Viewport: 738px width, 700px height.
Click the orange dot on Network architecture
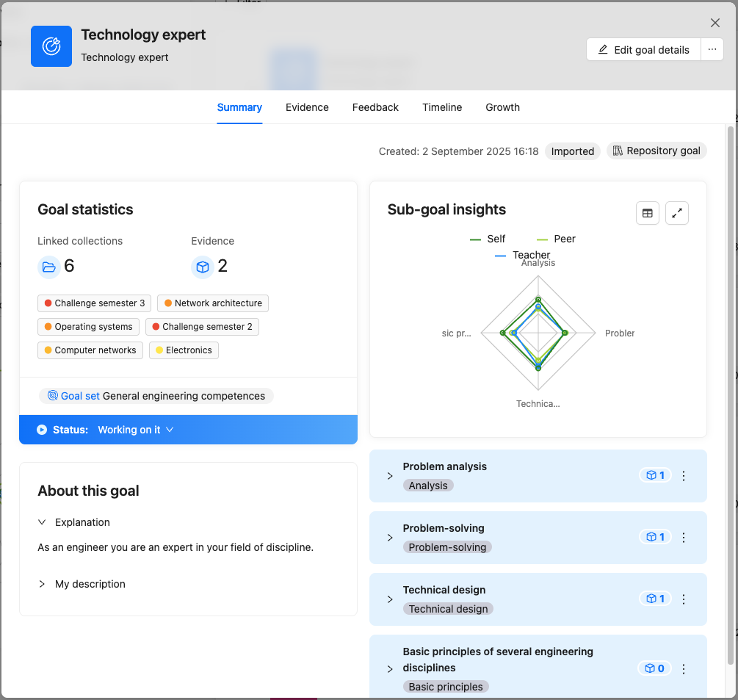click(168, 303)
